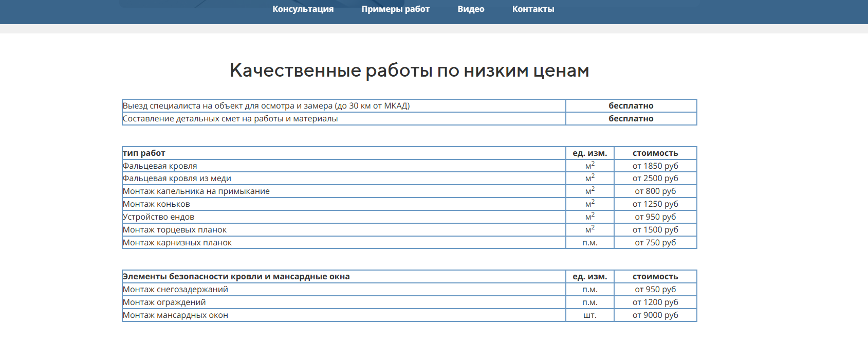Click 'ед. изм.' header in Элементы безопасности table

coord(590,276)
